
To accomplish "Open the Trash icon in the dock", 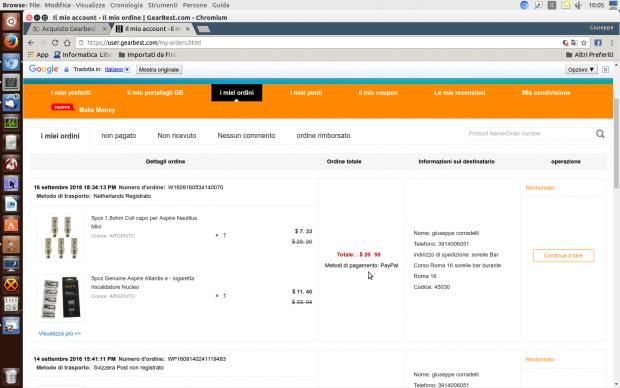I will click(11, 376).
